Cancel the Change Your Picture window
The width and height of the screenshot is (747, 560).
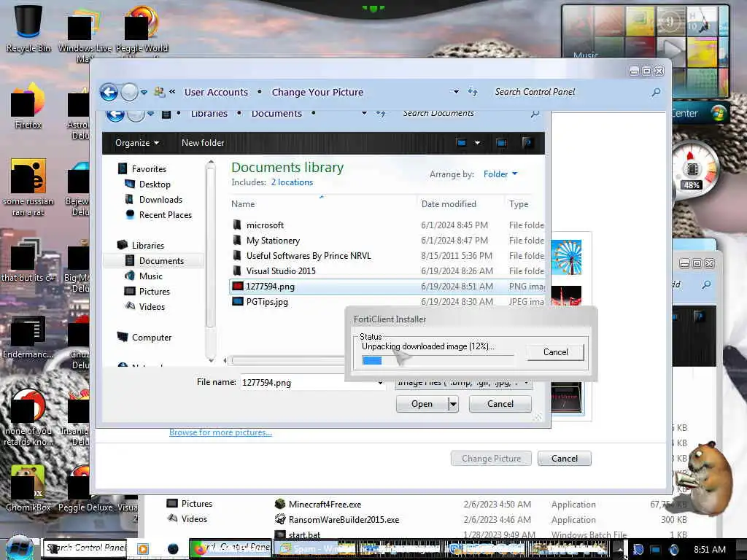(565, 459)
